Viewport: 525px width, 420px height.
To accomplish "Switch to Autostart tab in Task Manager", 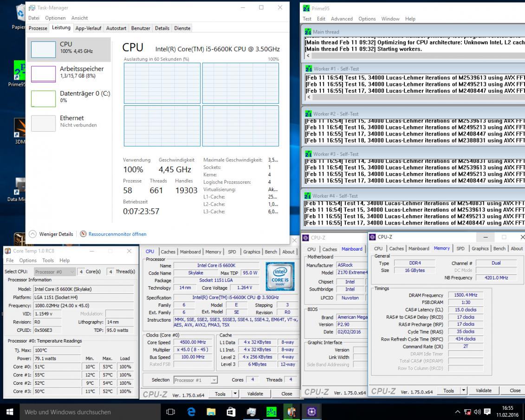I will tap(116, 28).
